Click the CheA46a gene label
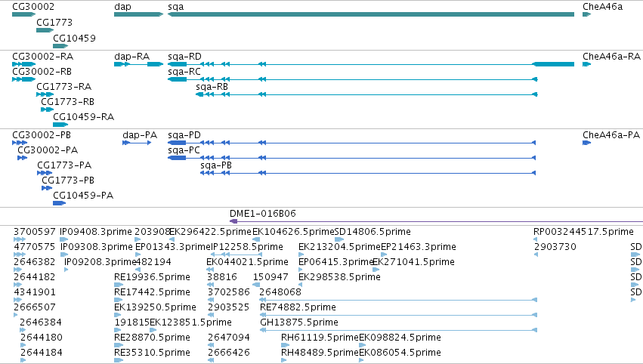This screenshot has height=364, width=643. click(x=602, y=7)
